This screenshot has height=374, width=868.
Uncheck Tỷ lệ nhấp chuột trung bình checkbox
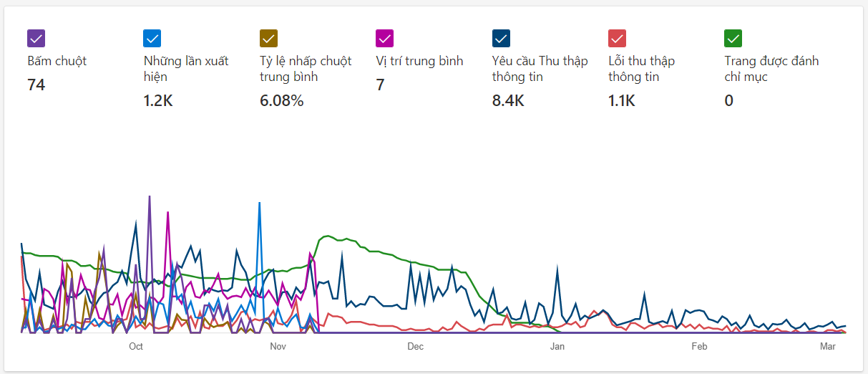(269, 39)
